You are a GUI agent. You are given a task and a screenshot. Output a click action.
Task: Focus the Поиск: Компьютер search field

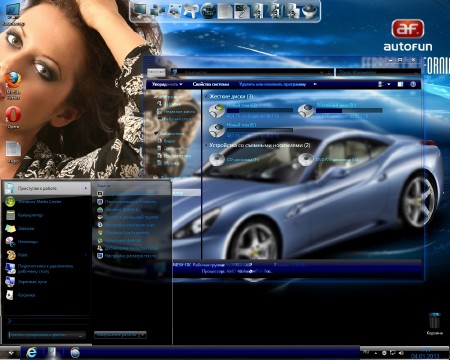click(x=377, y=72)
